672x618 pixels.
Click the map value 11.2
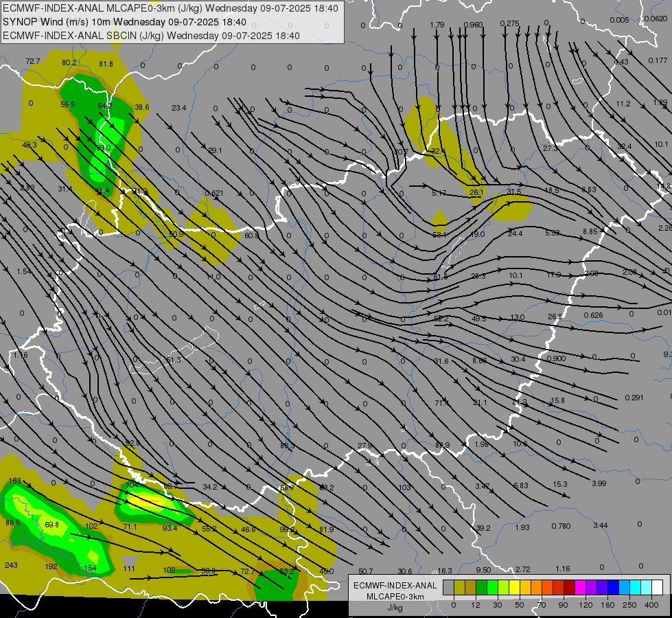623,104
